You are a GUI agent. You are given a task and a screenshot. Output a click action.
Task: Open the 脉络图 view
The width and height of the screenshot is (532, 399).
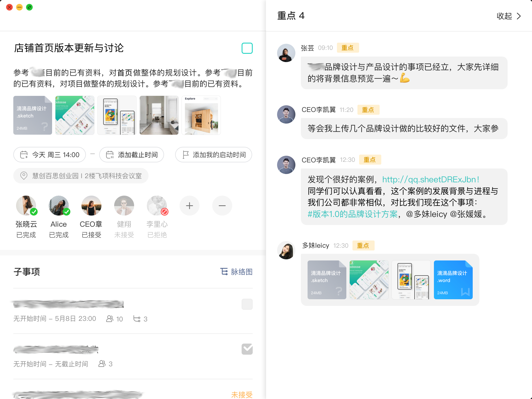tap(236, 272)
